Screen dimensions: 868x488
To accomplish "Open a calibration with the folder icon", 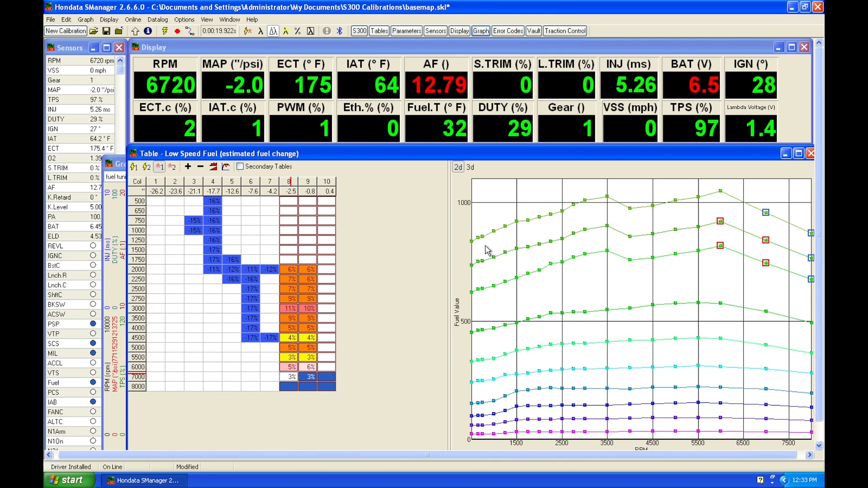I will tap(94, 31).
